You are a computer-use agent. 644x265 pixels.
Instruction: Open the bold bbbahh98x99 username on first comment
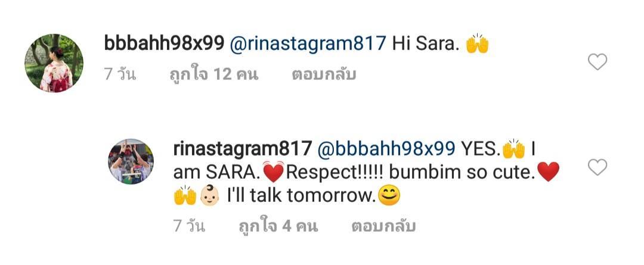(165, 43)
